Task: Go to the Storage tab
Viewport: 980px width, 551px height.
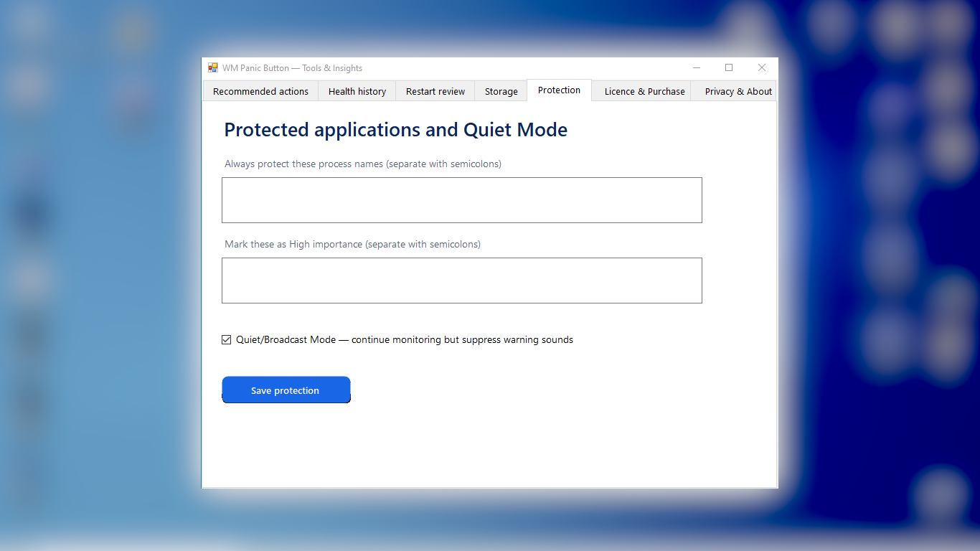Action: [501, 91]
